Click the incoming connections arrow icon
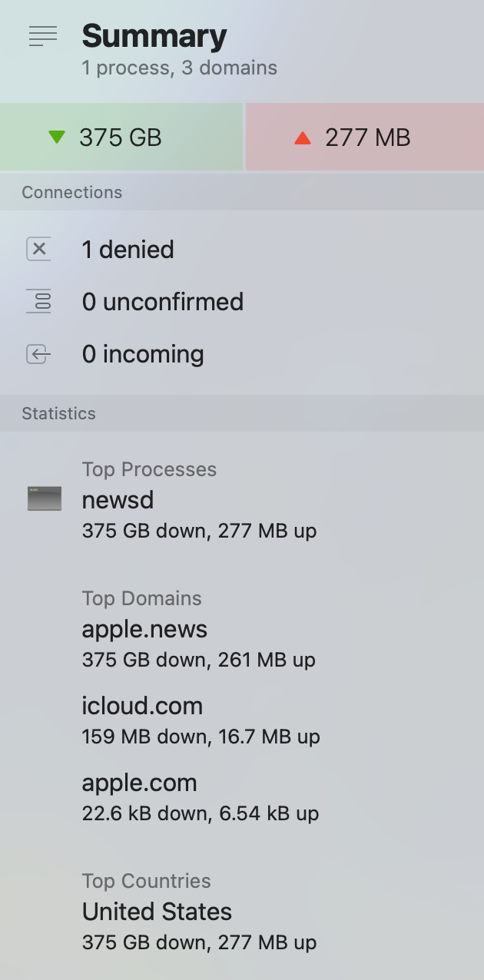The image size is (484, 980). pos(39,354)
